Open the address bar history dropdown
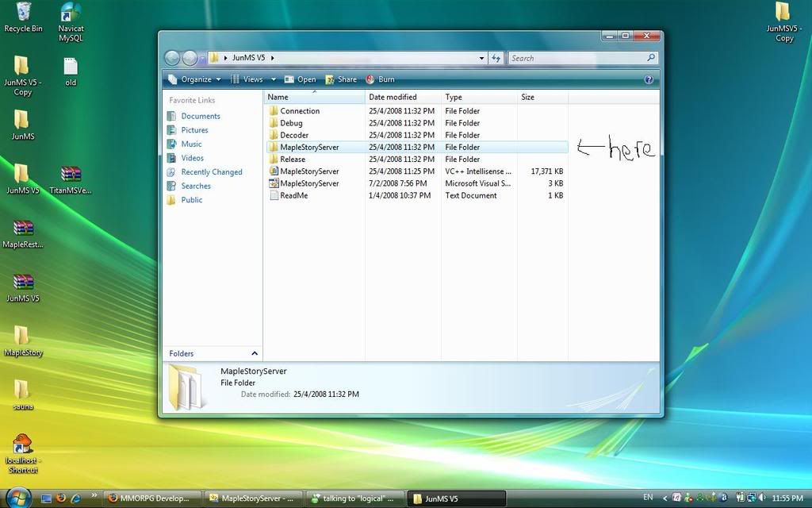 point(481,58)
